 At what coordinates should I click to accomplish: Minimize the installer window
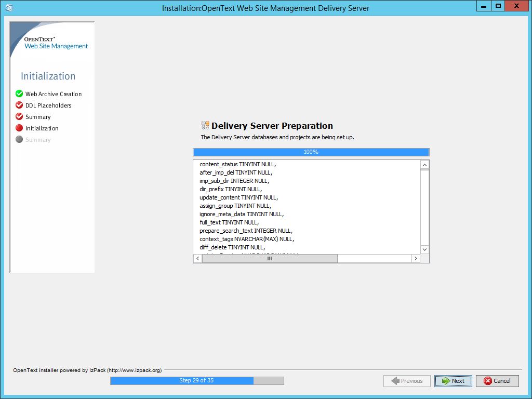click(484, 6)
